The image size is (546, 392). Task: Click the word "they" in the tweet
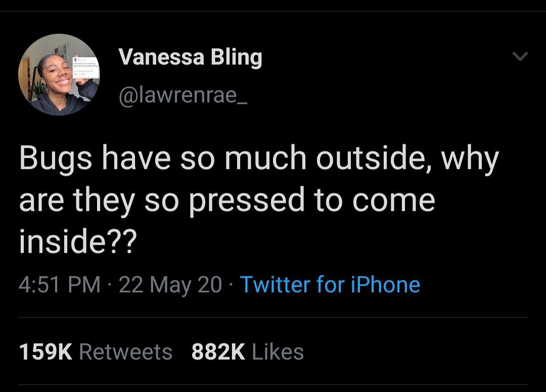point(104,200)
